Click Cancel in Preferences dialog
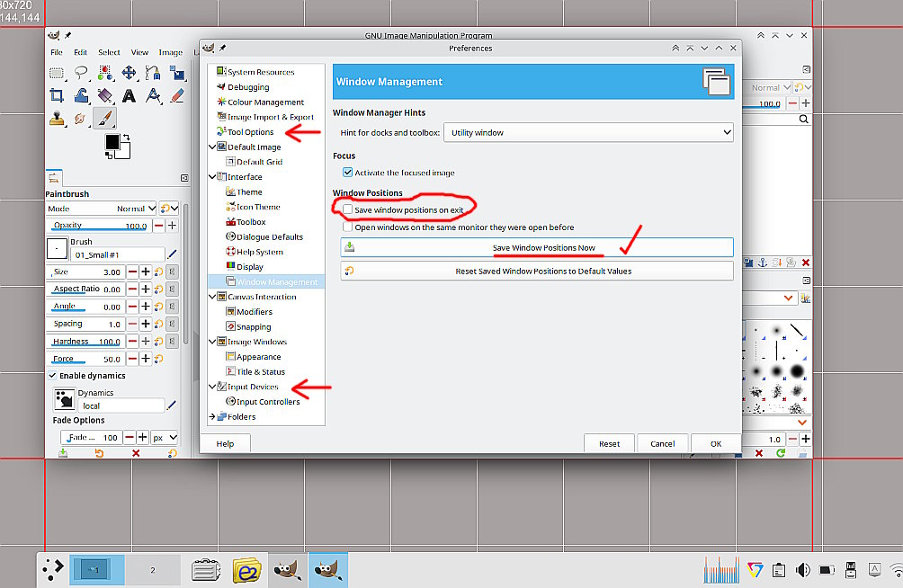This screenshot has width=903, height=588. pos(662,443)
